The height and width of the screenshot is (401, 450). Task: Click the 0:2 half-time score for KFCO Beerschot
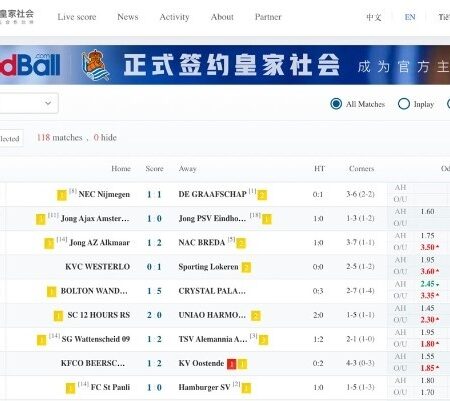click(318, 363)
